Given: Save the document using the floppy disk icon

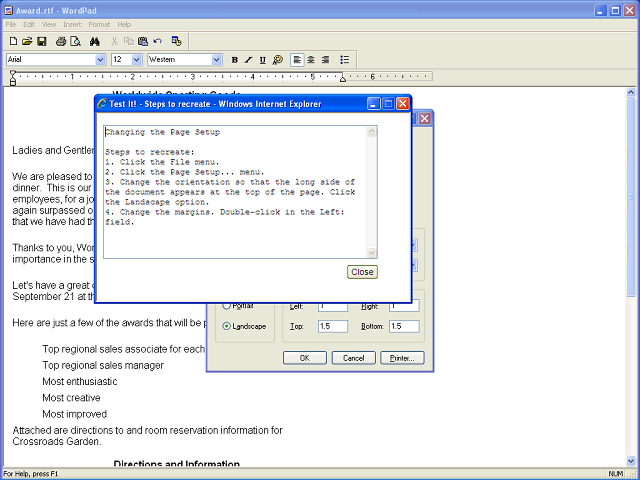Looking at the screenshot, I should pyautogui.click(x=42, y=41).
